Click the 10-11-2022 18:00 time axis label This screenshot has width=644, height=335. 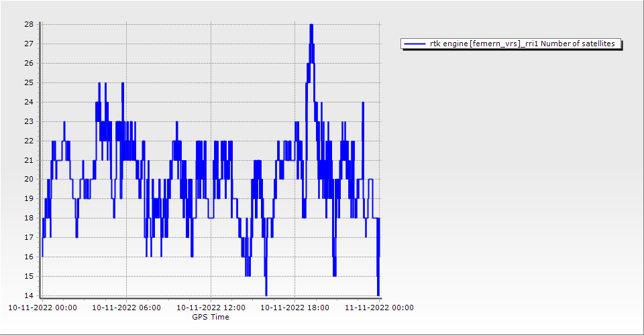294,308
